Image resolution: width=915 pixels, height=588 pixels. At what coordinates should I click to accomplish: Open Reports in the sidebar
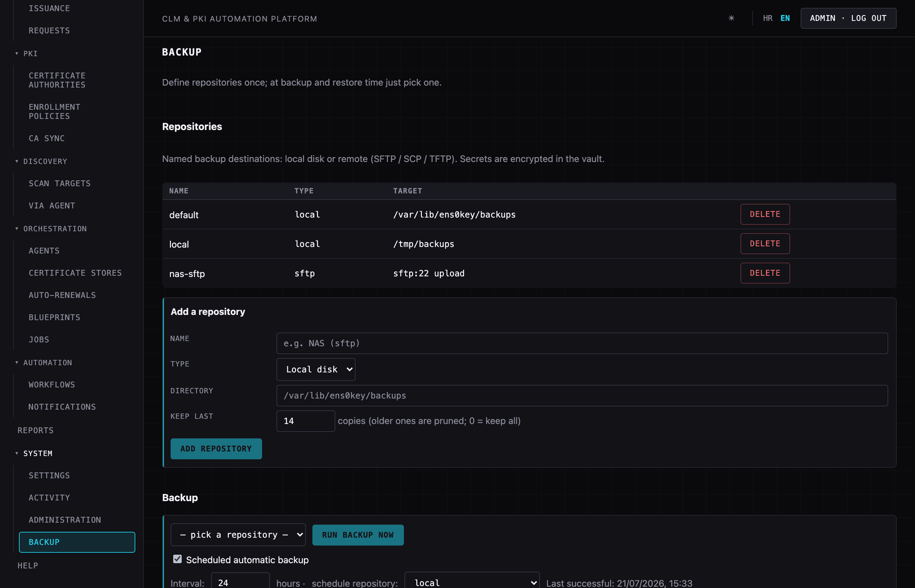(36, 430)
